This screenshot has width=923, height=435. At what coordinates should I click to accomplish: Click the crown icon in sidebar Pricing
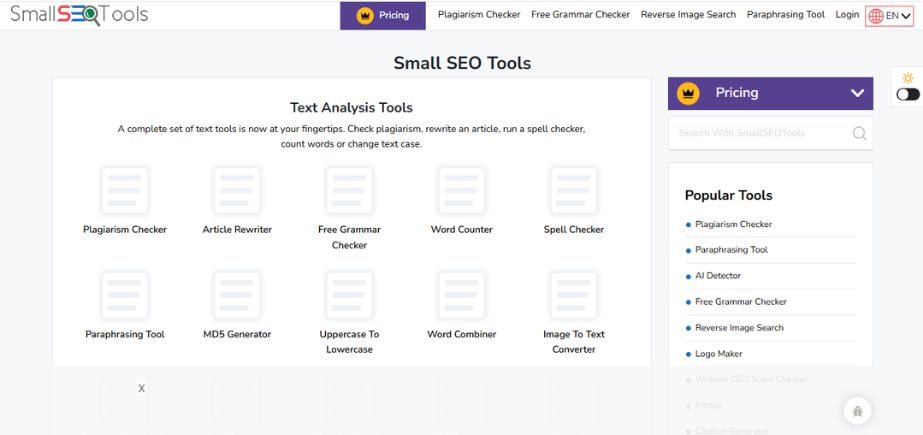pyautogui.click(x=688, y=94)
